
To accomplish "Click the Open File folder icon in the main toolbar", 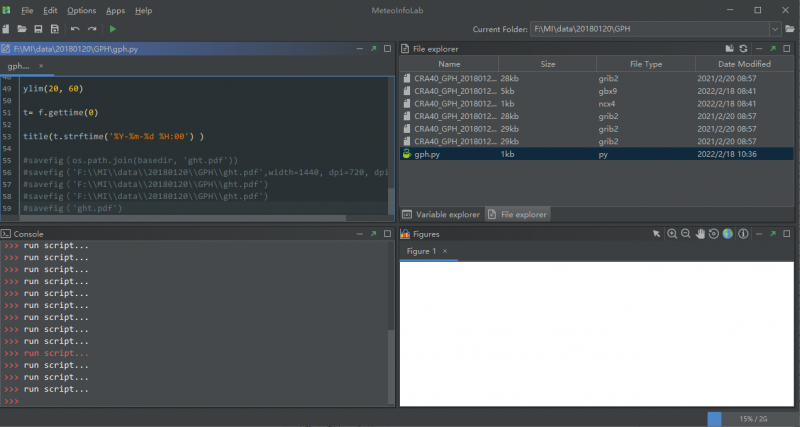I will coord(22,29).
